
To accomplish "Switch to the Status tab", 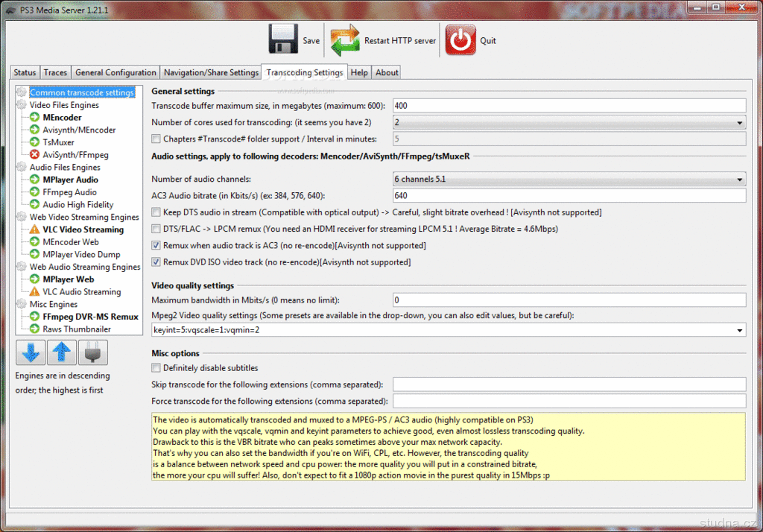I will (x=25, y=72).
